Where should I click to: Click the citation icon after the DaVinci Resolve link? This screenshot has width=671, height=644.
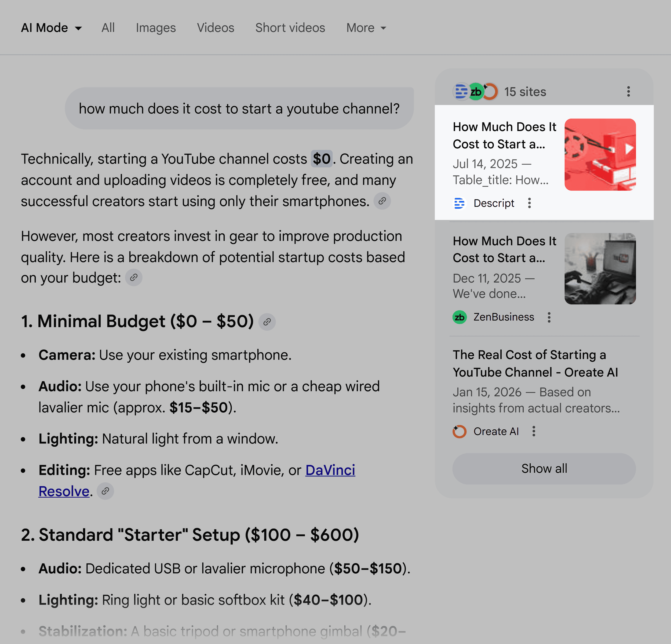[x=105, y=491]
